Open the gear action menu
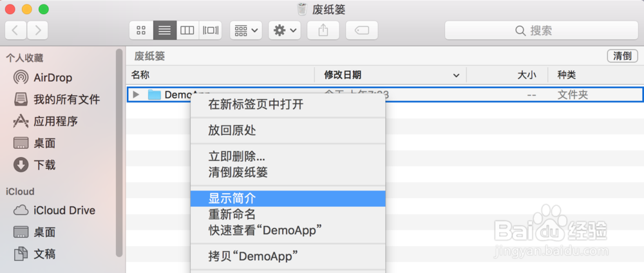The image size is (644, 273). click(x=285, y=30)
